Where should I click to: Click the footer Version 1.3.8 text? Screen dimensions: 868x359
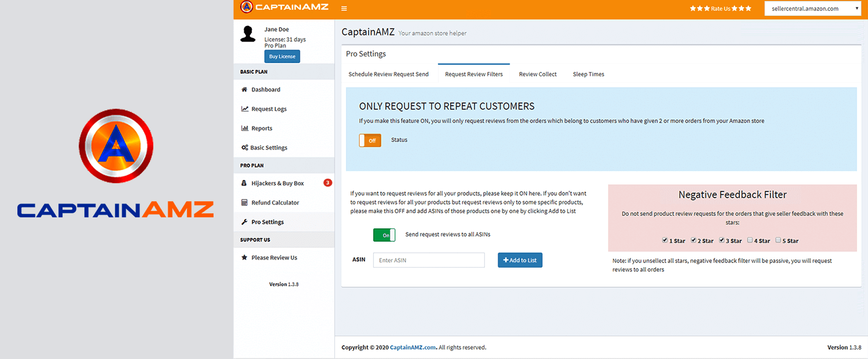point(844,347)
